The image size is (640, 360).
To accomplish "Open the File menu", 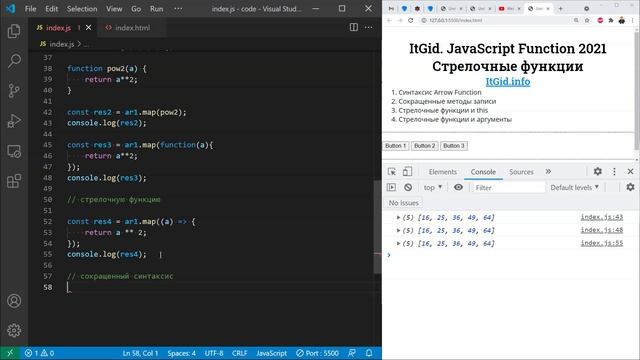I will (x=31, y=9).
